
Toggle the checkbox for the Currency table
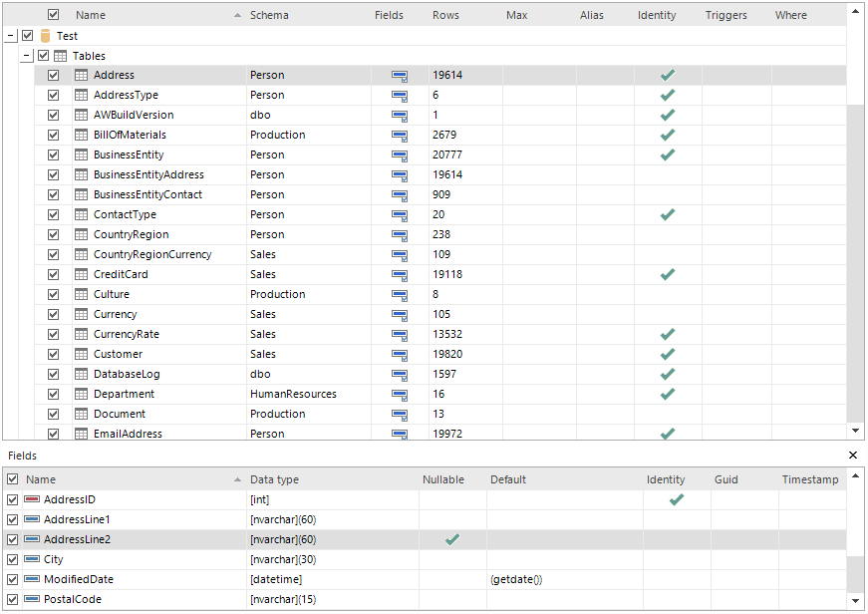(54, 315)
